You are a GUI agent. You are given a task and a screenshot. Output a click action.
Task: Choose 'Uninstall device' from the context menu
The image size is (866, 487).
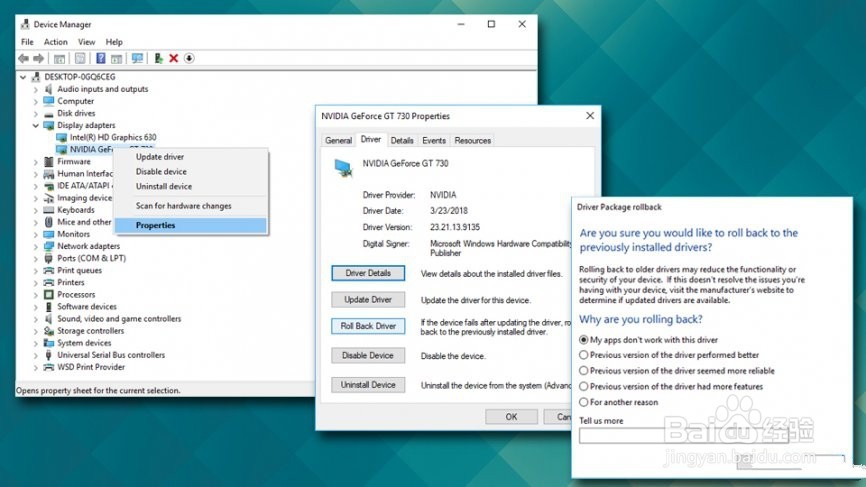coord(191,187)
